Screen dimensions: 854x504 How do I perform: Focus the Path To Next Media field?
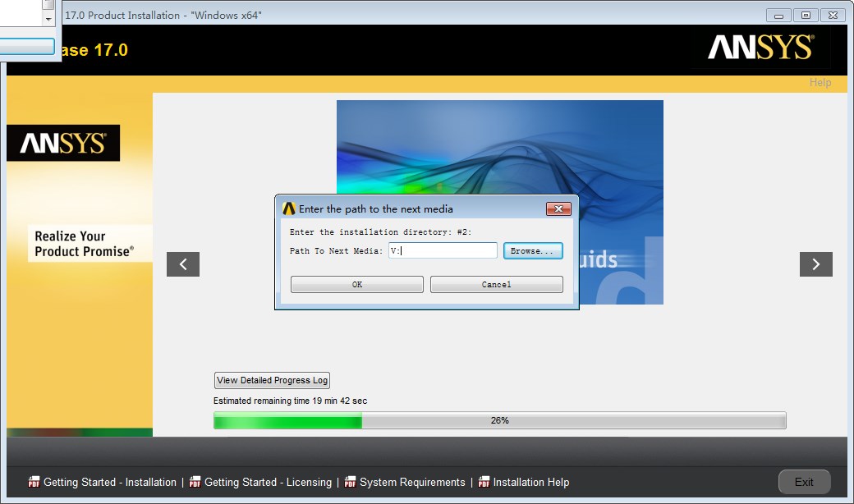[443, 250]
